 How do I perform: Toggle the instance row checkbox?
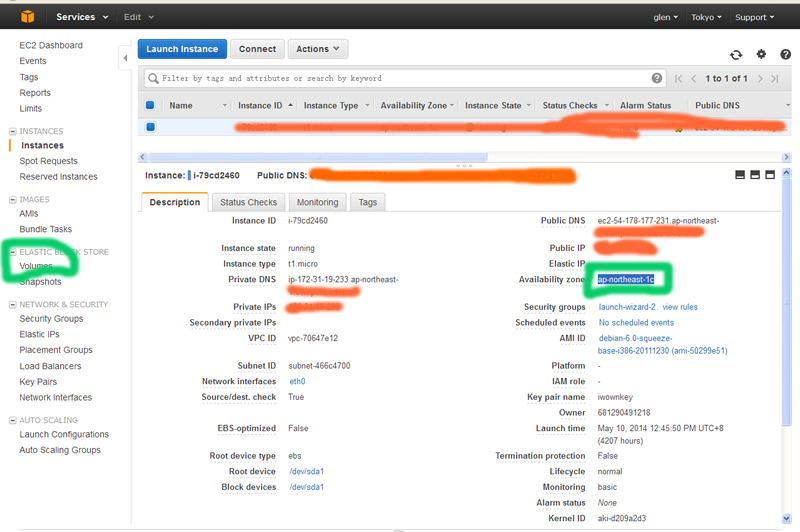pyautogui.click(x=151, y=126)
